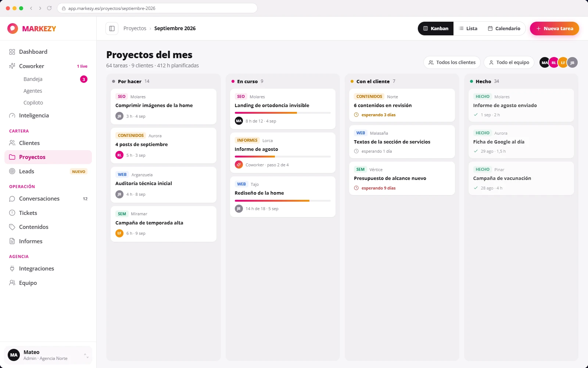
Task: Filter by the LF team avatar
Action: [x=563, y=63]
